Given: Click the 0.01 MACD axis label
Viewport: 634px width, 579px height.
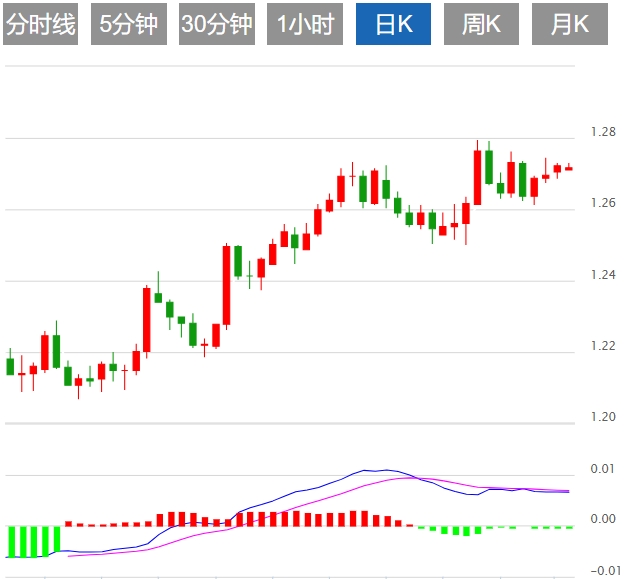Looking at the screenshot, I should [x=602, y=469].
